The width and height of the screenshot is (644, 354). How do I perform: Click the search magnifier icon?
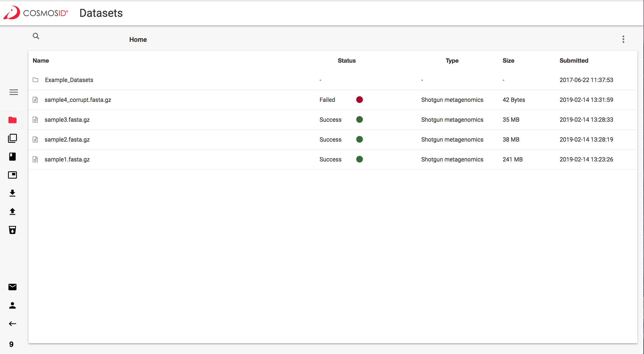pyautogui.click(x=36, y=36)
